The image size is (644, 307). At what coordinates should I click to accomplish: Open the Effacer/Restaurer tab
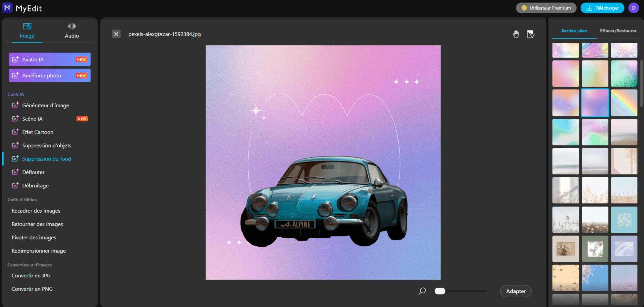(x=618, y=30)
